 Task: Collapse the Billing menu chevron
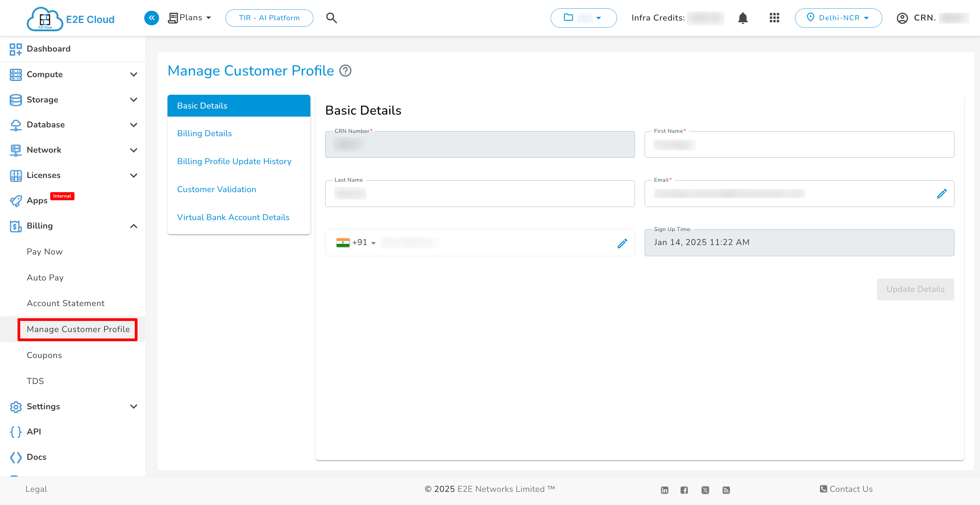[x=133, y=226]
